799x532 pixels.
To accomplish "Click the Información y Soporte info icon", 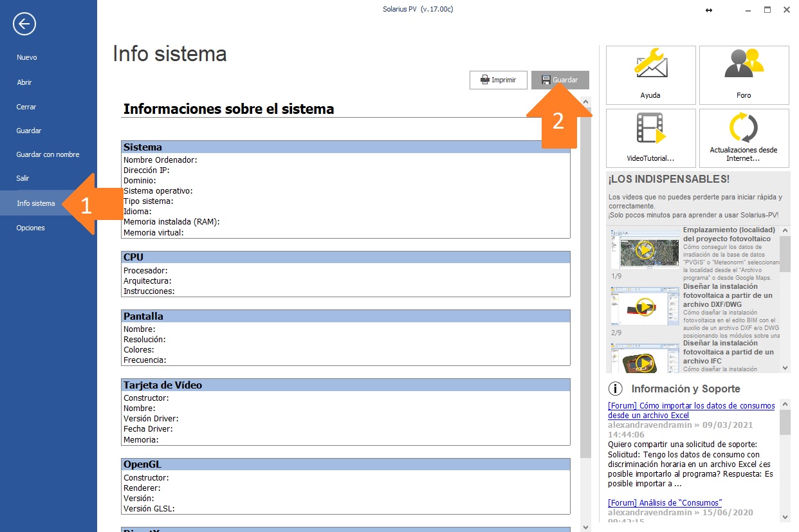I will tap(616, 389).
